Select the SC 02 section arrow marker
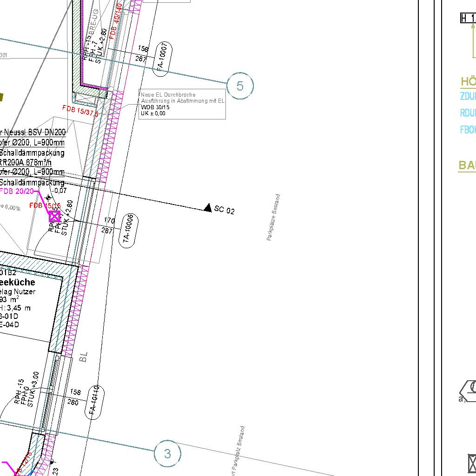476x476 pixels. (208, 207)
